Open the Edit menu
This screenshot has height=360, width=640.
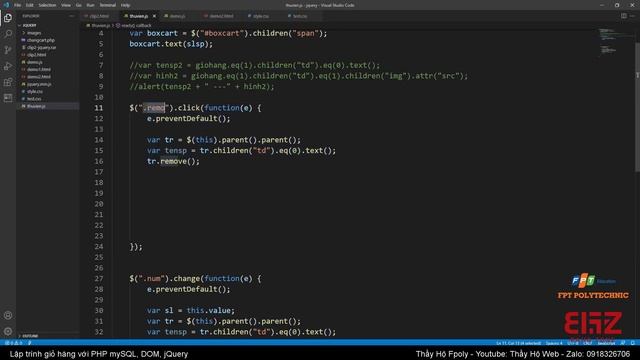coord(29,5)
